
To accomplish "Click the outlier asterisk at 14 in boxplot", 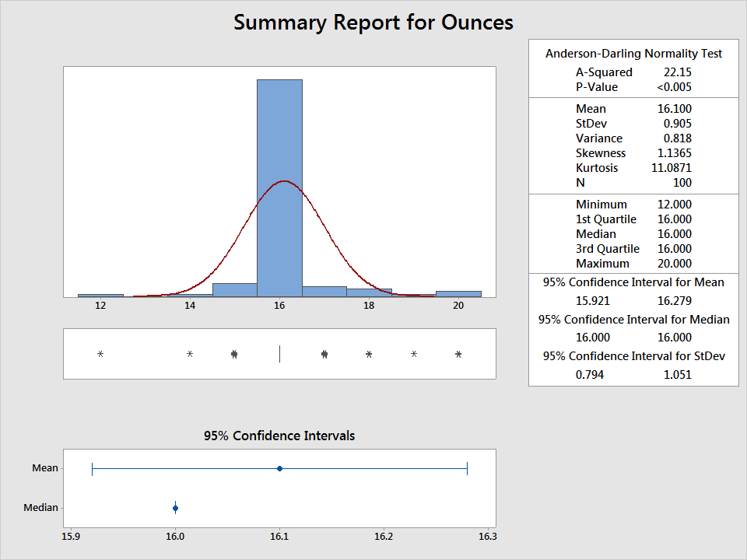I will 190,355.
